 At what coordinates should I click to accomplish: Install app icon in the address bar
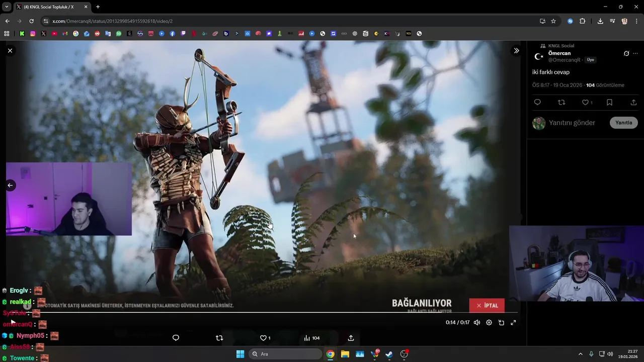542,21
